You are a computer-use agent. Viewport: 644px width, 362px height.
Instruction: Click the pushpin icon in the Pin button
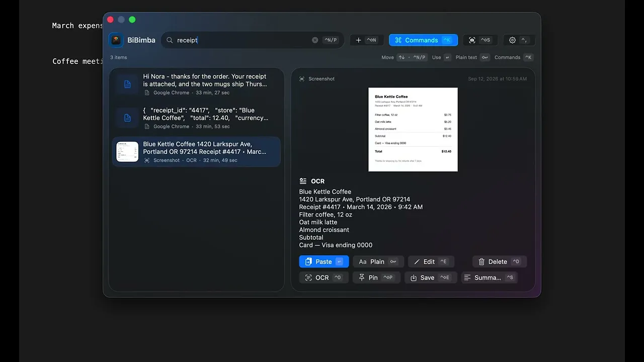pos(362,278)
